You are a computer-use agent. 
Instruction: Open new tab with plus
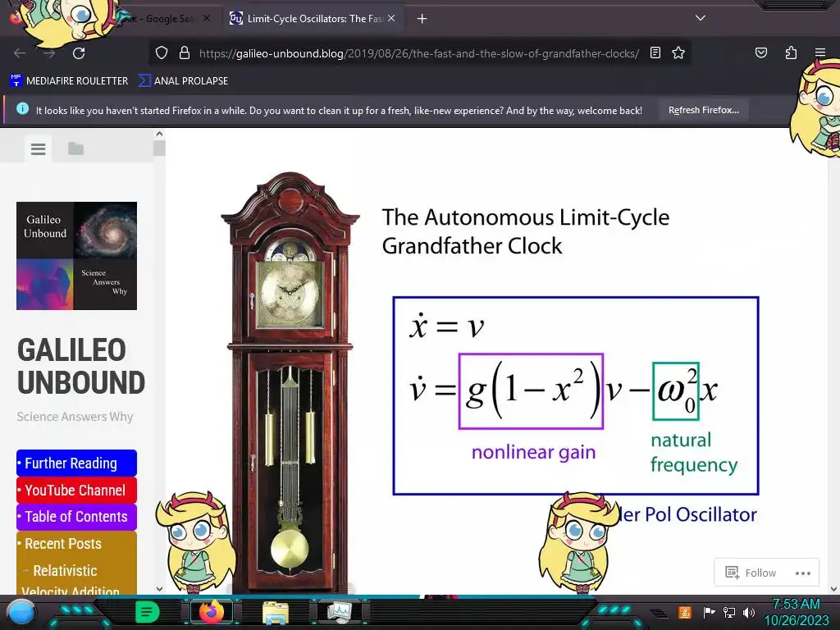point(422,19)
